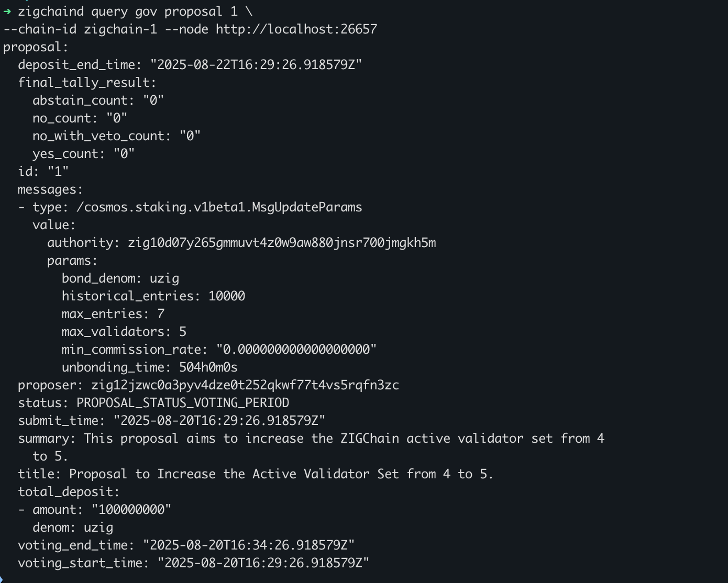Click the unbonding_time 504h0m0s value
Image resolution: width=728 pixels, height=583 pixels.
coord(208,367)
